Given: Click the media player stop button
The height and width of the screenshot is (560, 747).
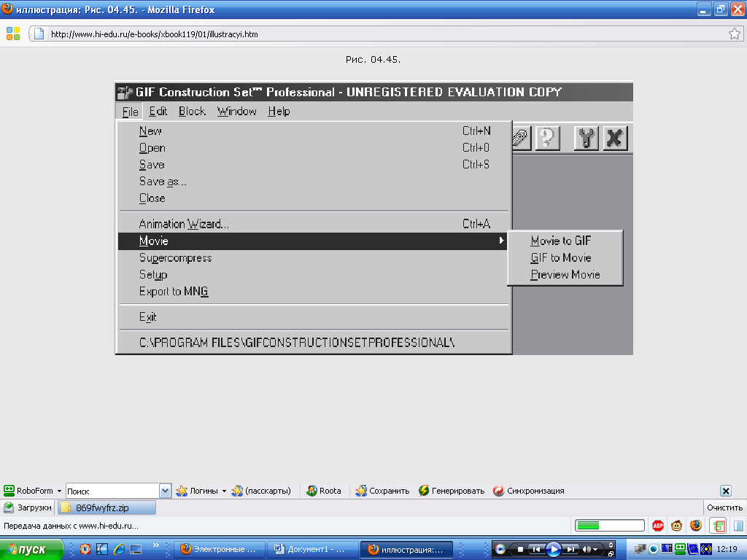Looking at the screenshot, I should [x=520, y=550].
